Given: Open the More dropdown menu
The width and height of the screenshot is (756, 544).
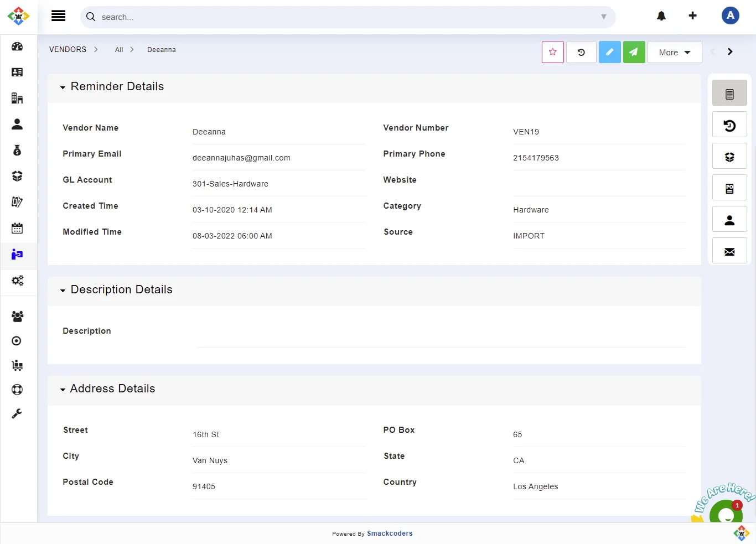Looking at the screenshot, I should point(674,53).
